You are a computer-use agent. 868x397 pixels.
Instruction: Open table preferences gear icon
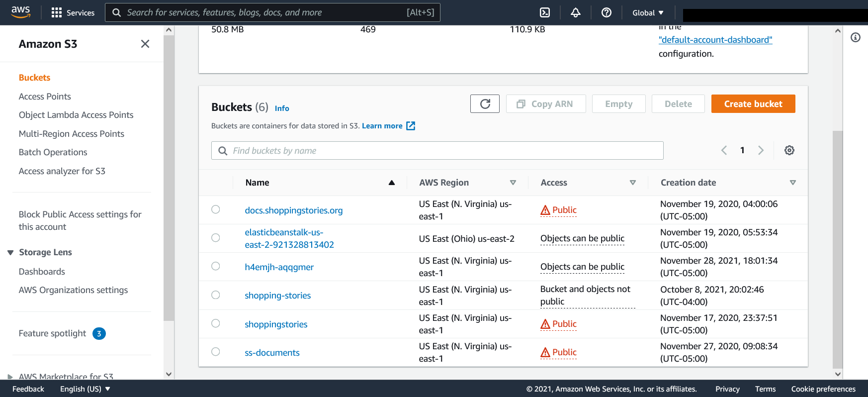[789, 150]
